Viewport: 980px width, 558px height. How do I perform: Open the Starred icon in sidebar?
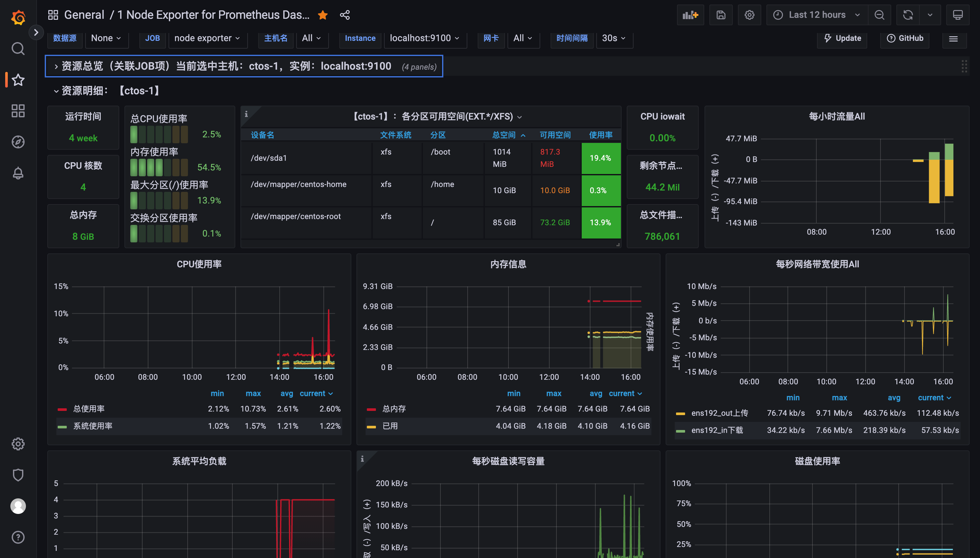pyautogui.click(x=18, y=80)
